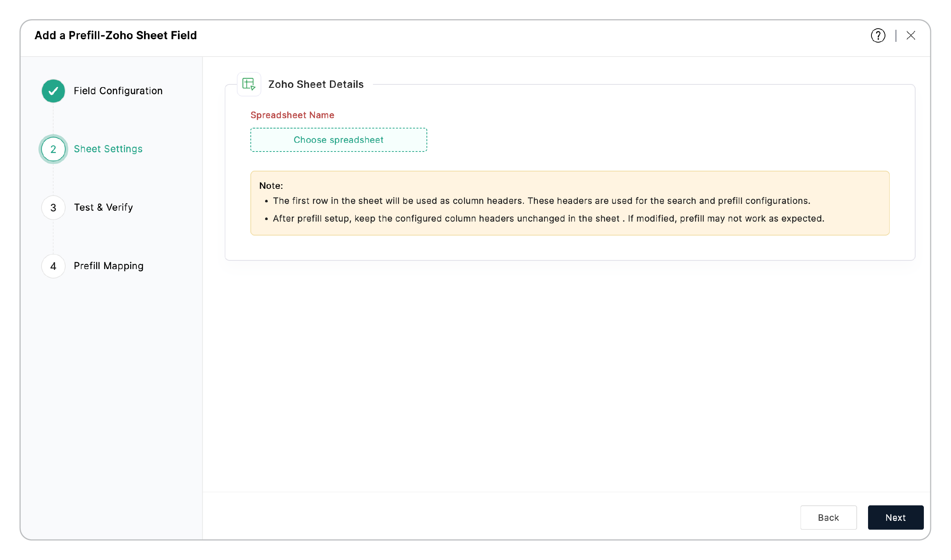Select step 4 circle for Prefill Mapping

(53, 266)
